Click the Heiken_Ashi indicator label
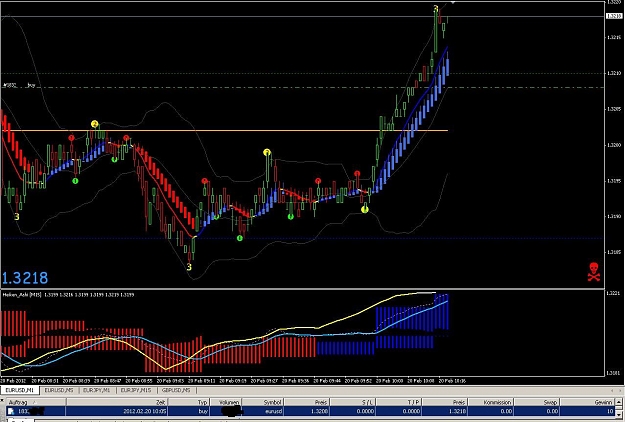Image resolution: width=625 pixels, height=422 pixels. coord(68,295)
